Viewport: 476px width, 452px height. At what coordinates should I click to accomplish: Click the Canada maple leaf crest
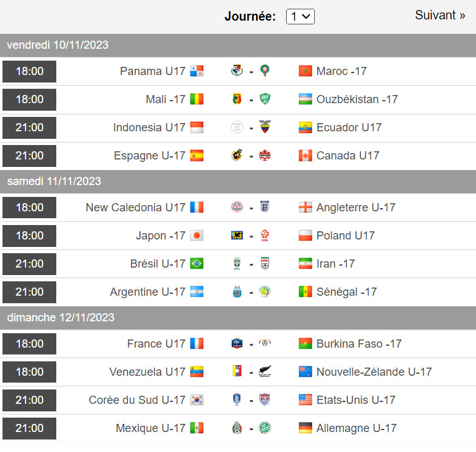[265, 155]
